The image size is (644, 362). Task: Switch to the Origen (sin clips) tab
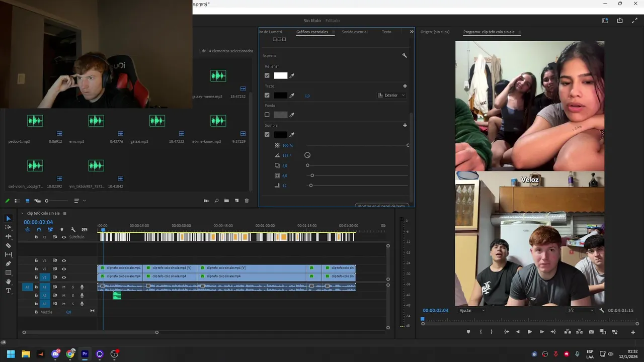(x=435, y=32)
